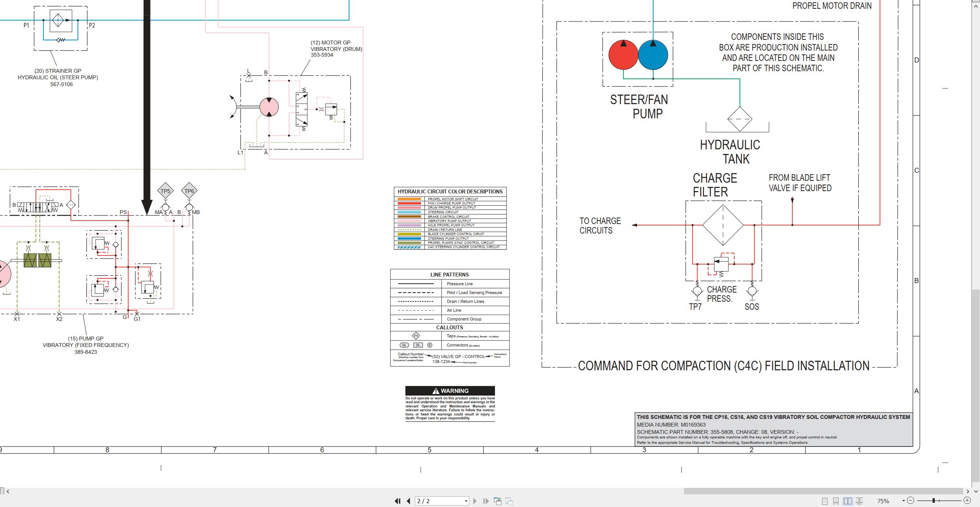Click the '(15) PUMP GP' vibratory label
The image size is (980, 507).
[86, 339]
